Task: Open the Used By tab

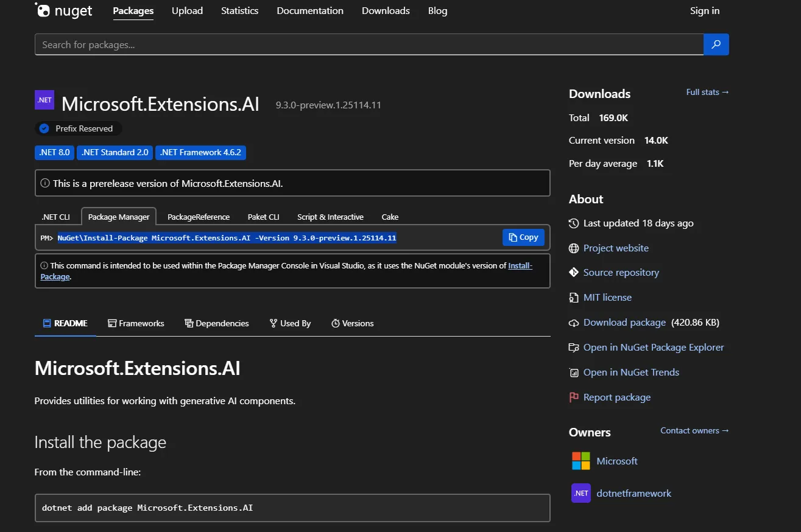Action: [x=290, y=323]
